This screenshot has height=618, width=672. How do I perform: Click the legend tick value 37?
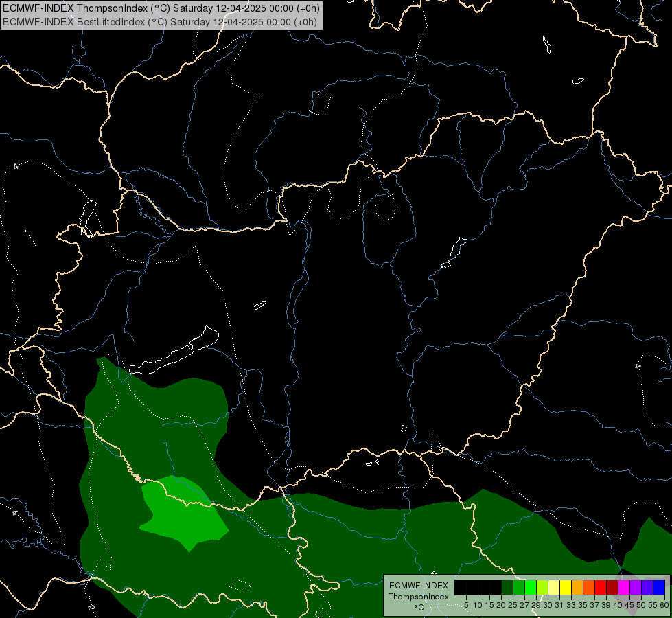pyautogui.click(x=594, y=605)
